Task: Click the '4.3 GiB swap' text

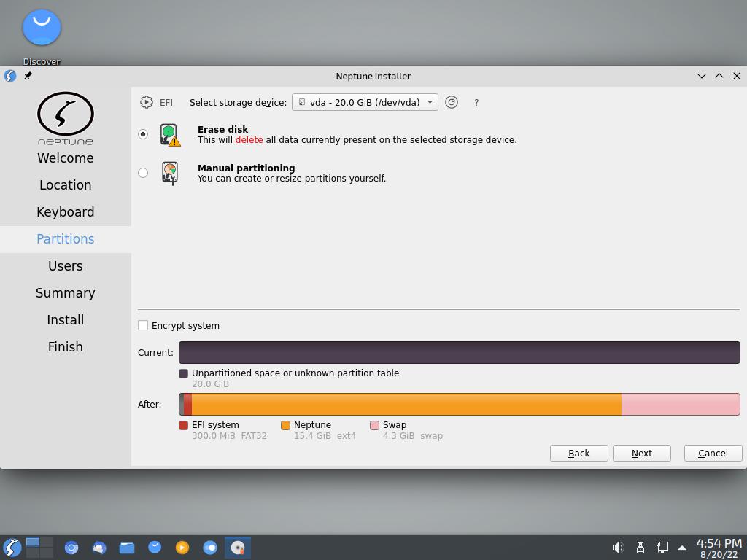Action: [x=413, y=436]
